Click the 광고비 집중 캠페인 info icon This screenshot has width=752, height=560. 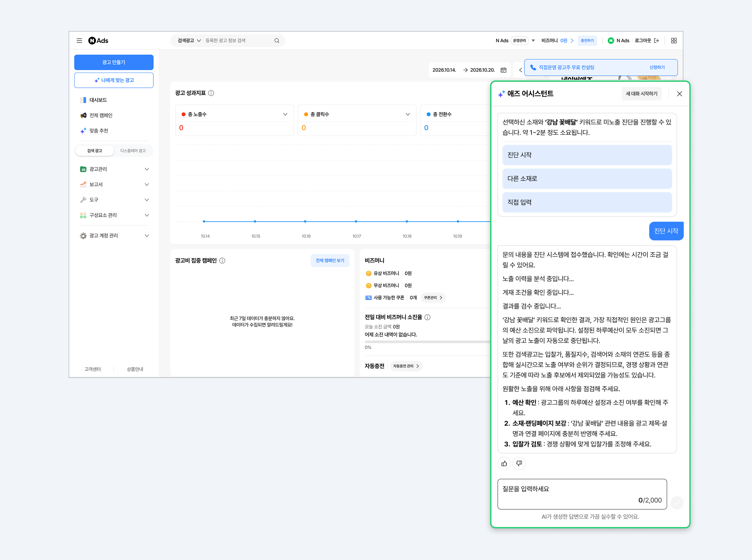(x=222, y=260)
